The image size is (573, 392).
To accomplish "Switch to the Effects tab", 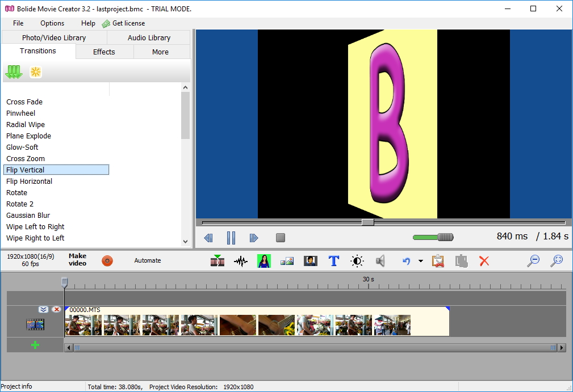I will pyautogui.click(x=104, y=52).
